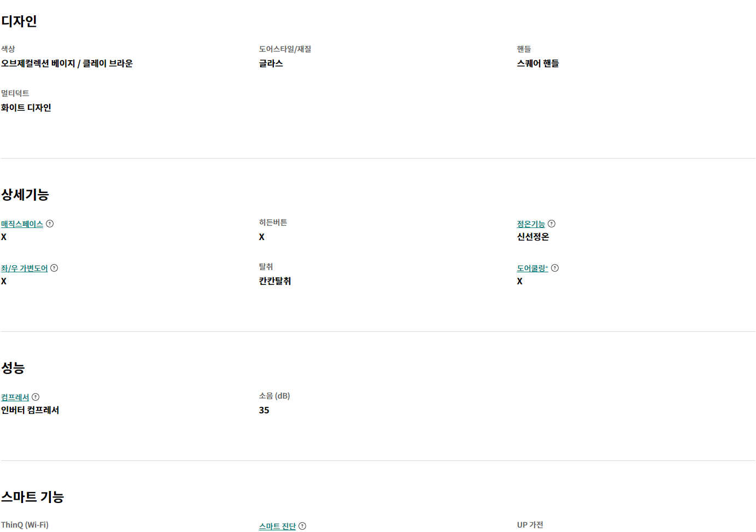
Task: Click the help icon next to 컴프레서
Action: [x=36, y=397]
